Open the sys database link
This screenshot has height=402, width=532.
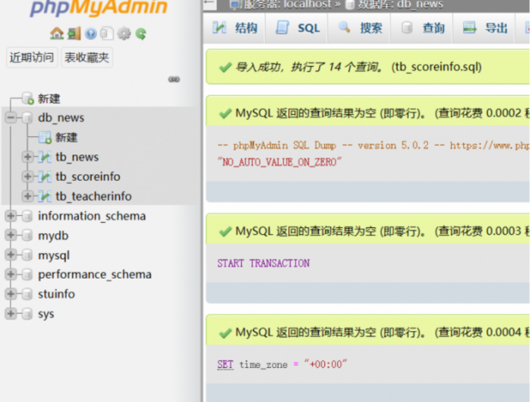coord(46,314)
